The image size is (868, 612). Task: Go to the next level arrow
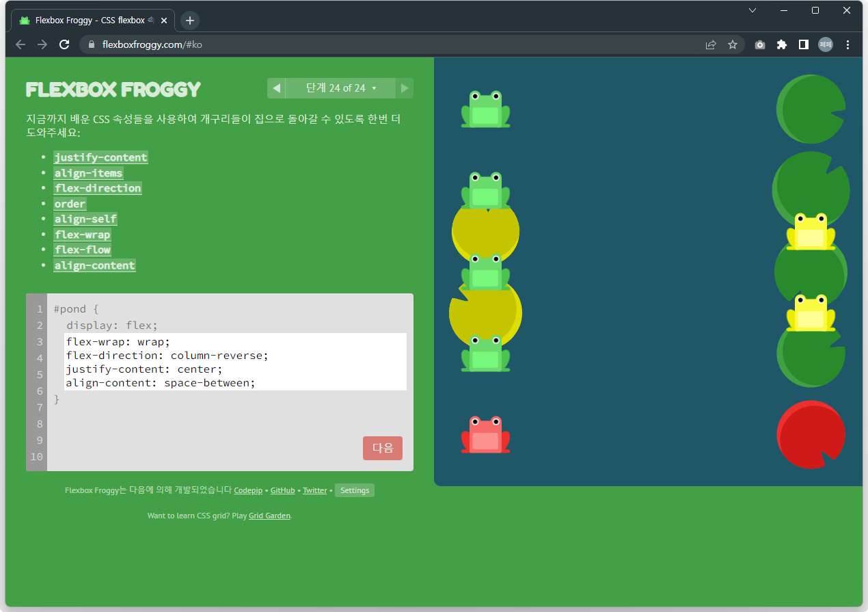[x=405, y=88]
